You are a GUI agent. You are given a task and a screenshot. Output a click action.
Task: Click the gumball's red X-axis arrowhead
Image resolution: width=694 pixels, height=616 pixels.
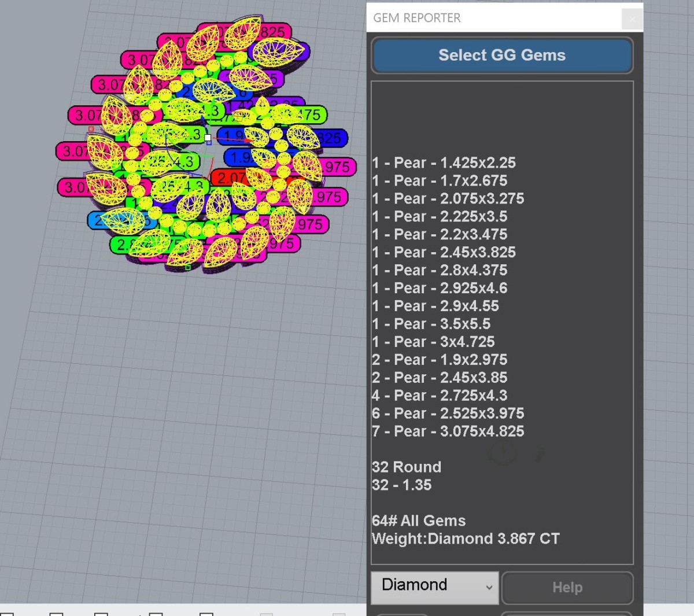249,140
